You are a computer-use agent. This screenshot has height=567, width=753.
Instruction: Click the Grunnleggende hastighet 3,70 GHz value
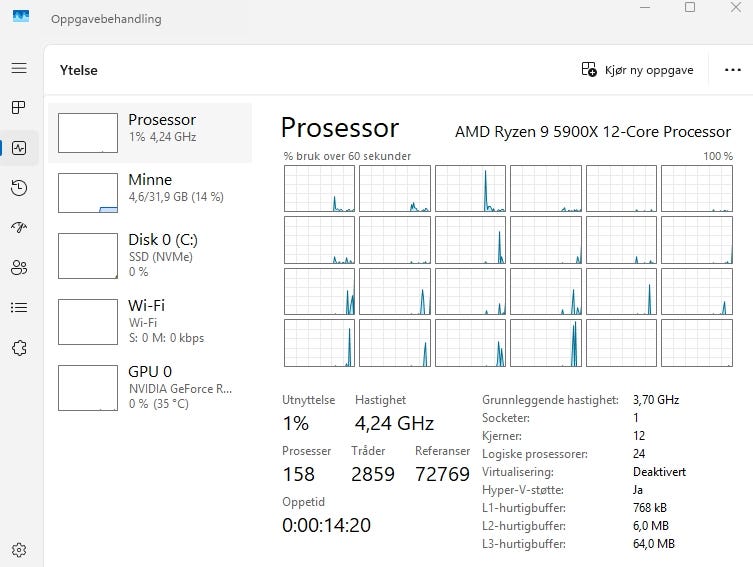coord(656,399)
